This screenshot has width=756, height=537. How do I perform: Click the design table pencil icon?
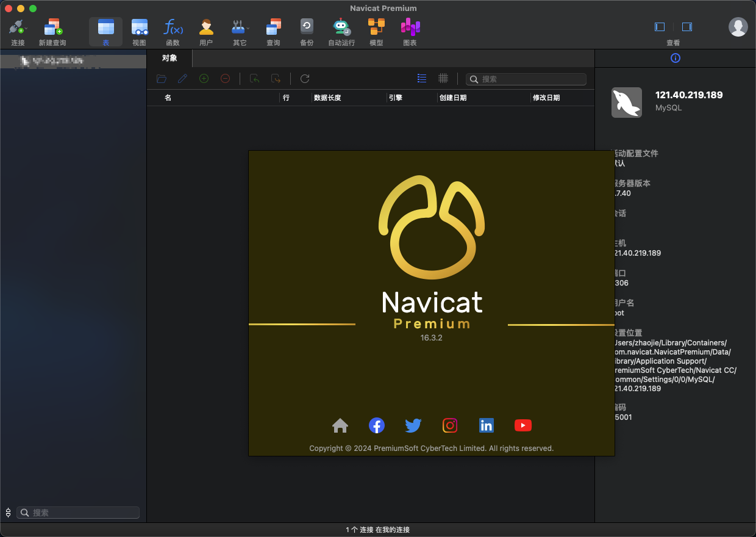183,79
